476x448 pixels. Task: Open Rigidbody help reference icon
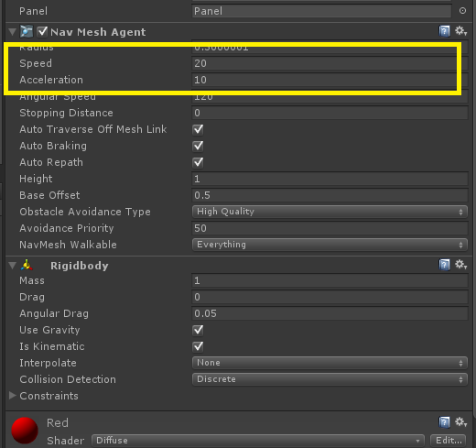tap(444, 265)
